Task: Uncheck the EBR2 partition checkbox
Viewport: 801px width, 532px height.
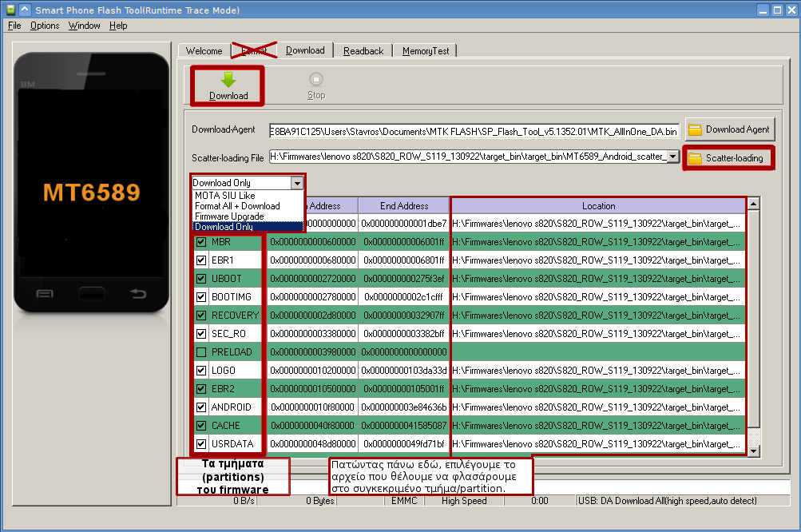Action: pyautogui.click(x=201, y=389)
